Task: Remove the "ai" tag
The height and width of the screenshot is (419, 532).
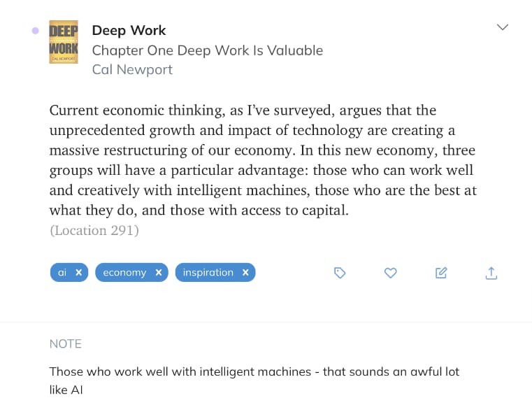Action: coord(79,273)
